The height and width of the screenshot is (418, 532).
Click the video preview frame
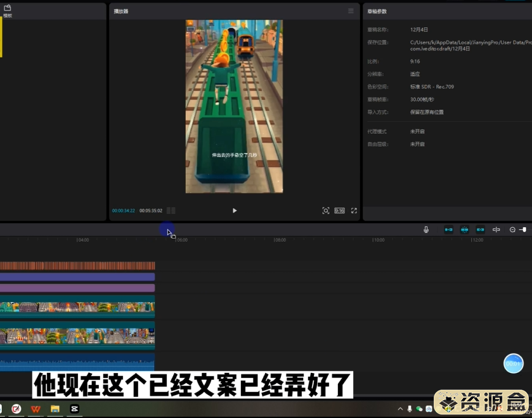(x=234, y=106)
